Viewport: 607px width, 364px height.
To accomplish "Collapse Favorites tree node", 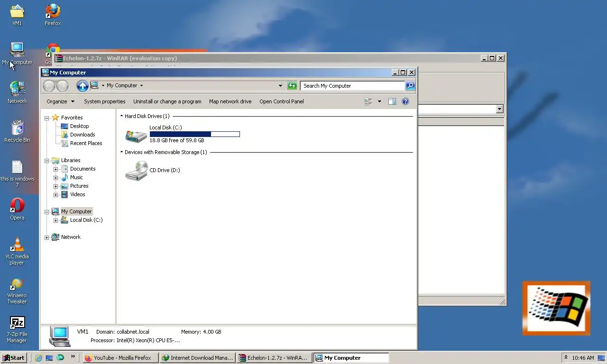I will [x=47, y=118].
